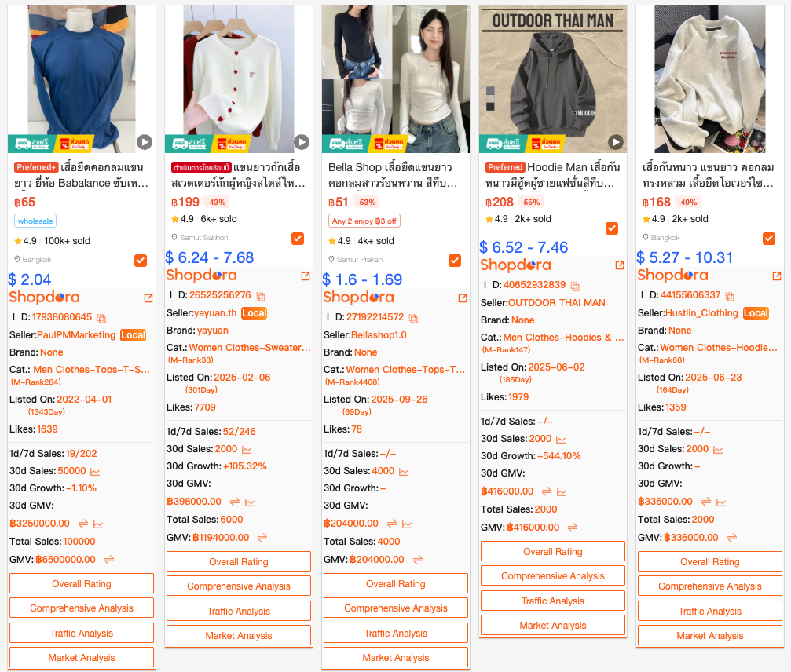Open external link on Hustlin_Clothing Shopdora panel
The image size is (791, 672).
coord(776,276)
